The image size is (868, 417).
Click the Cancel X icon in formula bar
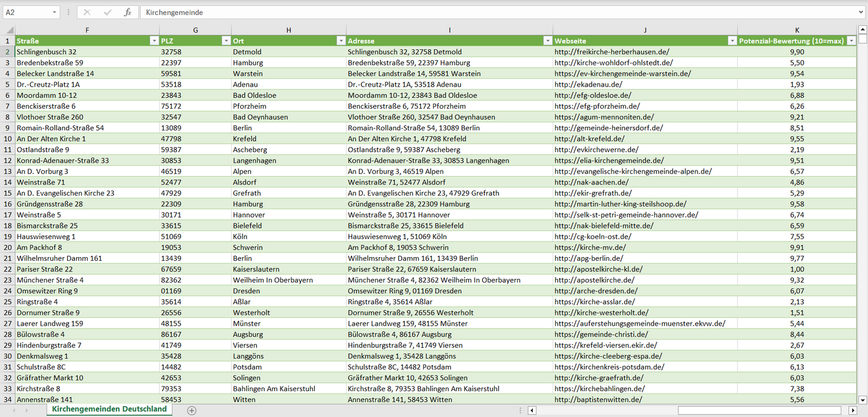point(87,12)
